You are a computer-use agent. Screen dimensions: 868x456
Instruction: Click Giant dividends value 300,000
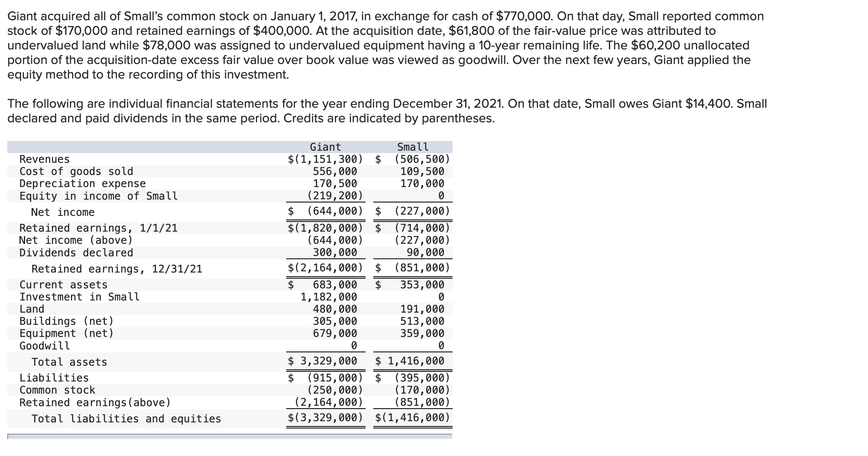pos(335,253)
